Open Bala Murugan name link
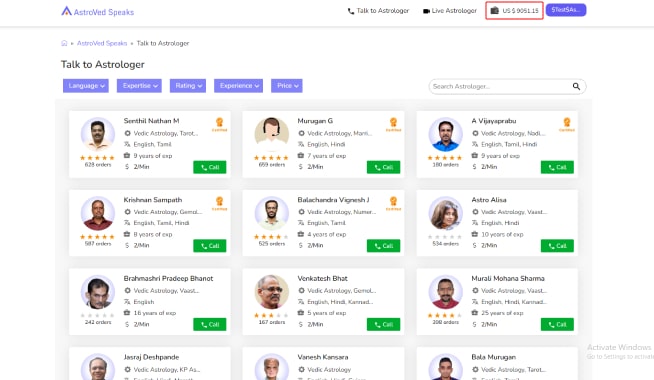654x380 pixels. pyautogui.click(x=493, y=357)
